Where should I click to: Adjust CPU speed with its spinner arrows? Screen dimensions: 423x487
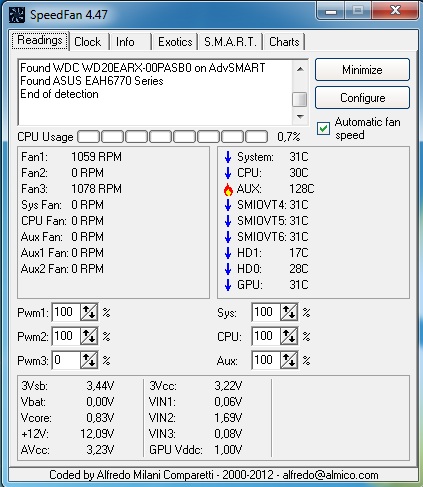(x=289, y=336)
